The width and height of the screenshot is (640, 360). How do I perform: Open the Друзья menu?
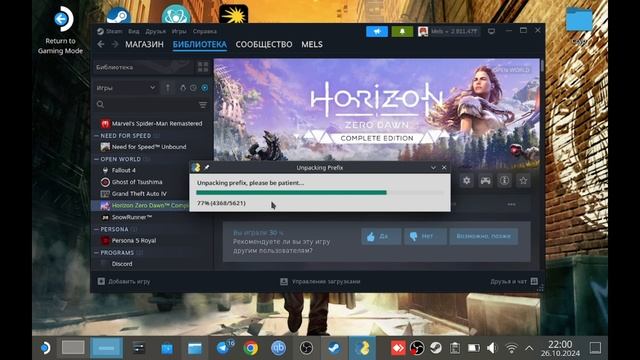pyautogui.click(x=156, y=31)
